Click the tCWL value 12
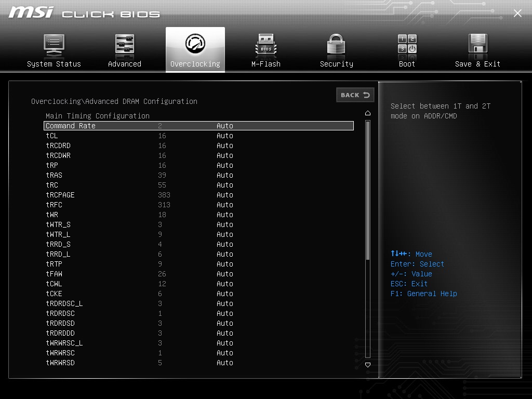 coord(162,284)
